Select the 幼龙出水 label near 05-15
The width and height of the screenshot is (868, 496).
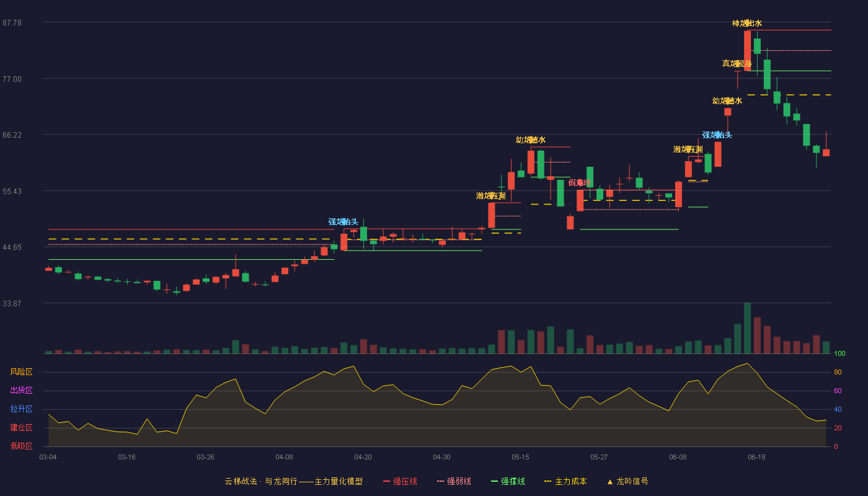tap(531, 139)
